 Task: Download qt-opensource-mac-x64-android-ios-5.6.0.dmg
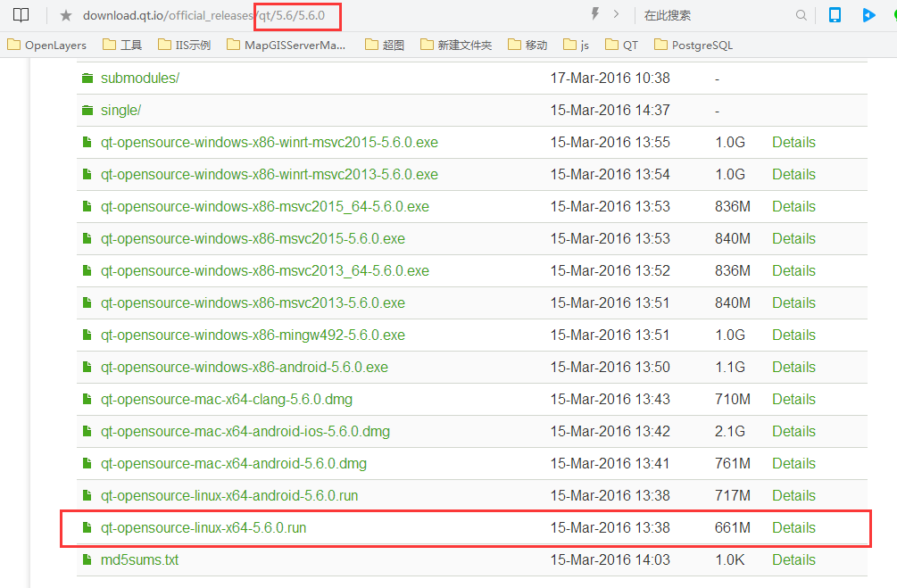point(245,431)
